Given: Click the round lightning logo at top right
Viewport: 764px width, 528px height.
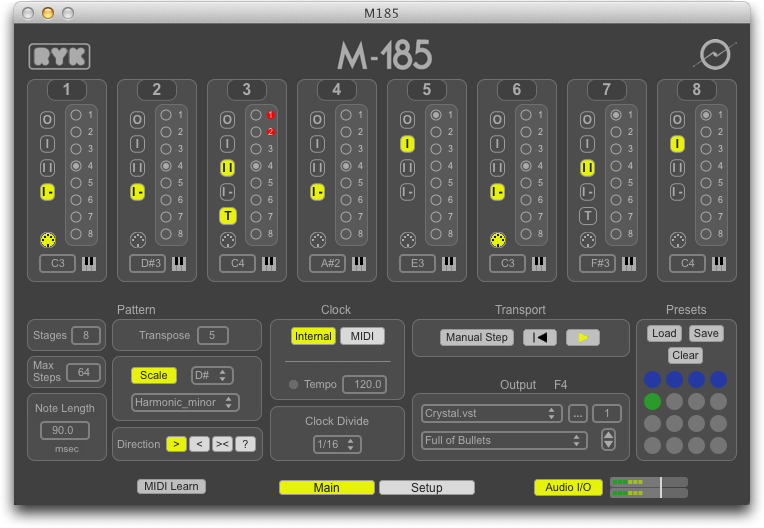Looking at the screenshot, I should (715, 55).
